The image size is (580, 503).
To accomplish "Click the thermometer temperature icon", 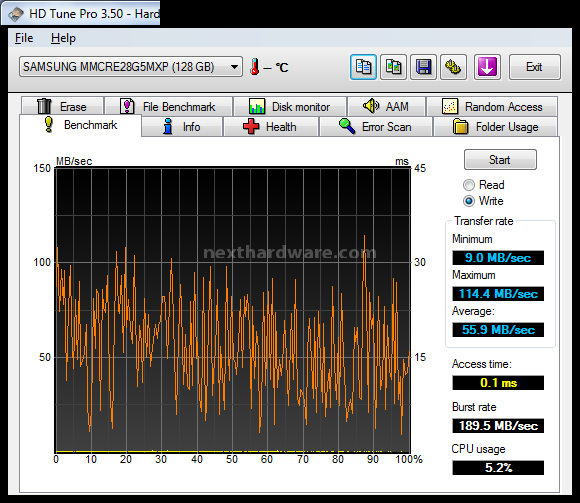I will [x=254, y=67].
